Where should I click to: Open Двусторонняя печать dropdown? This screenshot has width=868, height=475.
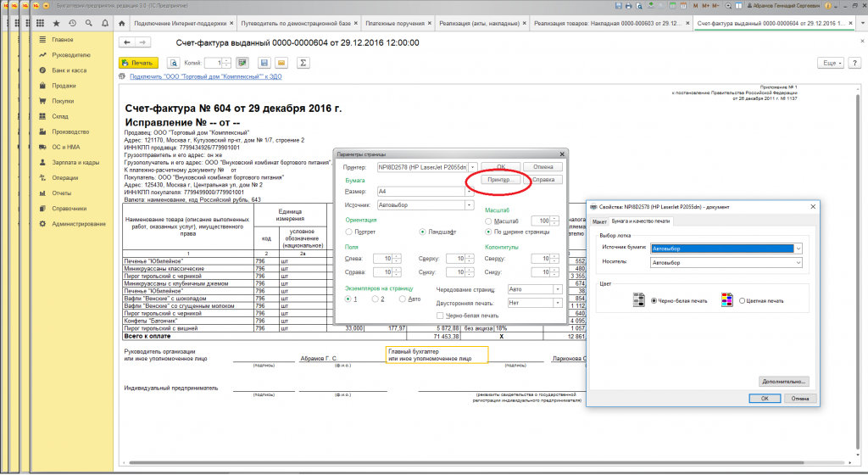click(558, 303)
